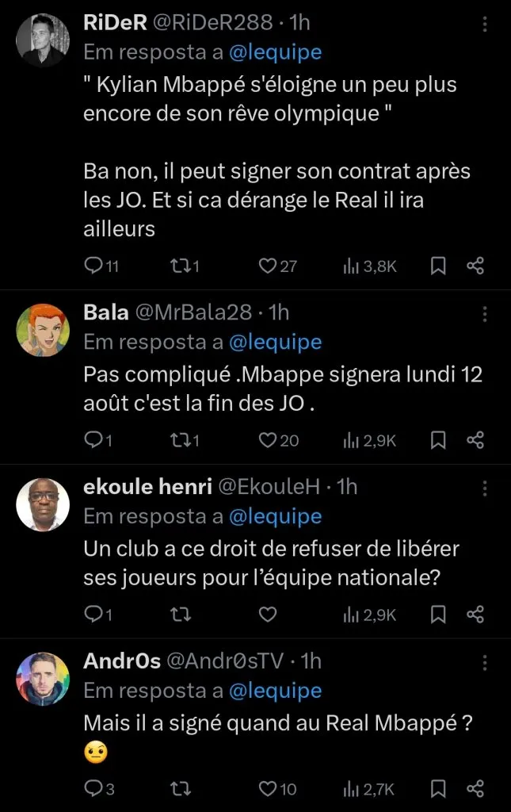
Task: Reply to ekoule henri's tweet
Action: [93, 614]
